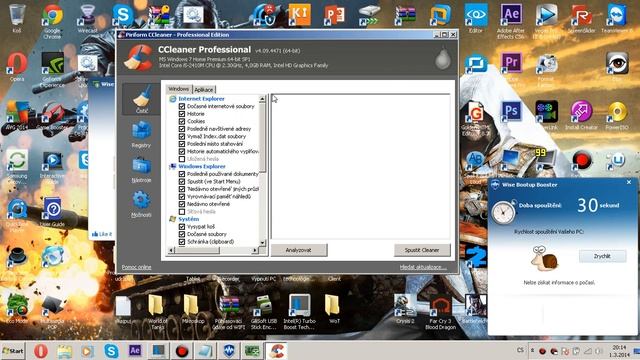Open TeamViewer desktop shortcut

pyautogui.click(x=617, y=18)
